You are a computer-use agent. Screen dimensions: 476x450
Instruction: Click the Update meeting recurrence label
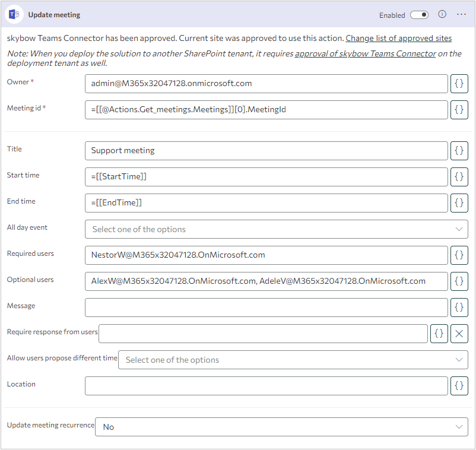point(50,425)
